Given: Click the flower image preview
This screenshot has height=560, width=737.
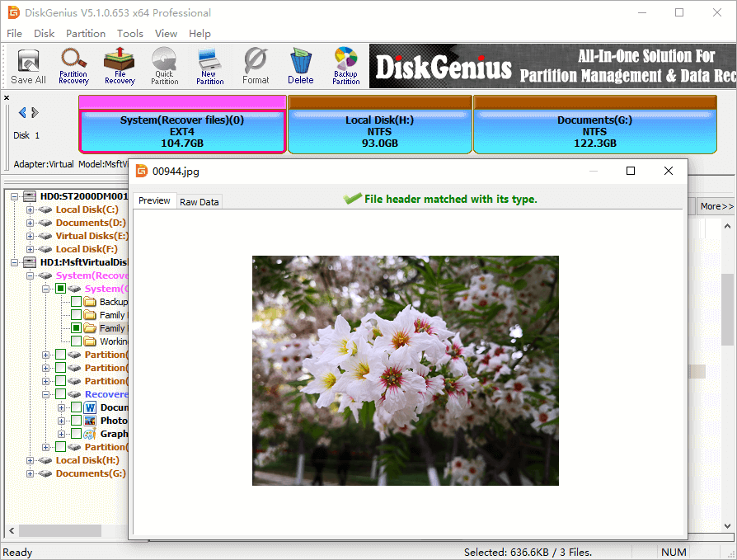Looking at the screenshot, I should (x=405, y=370).
